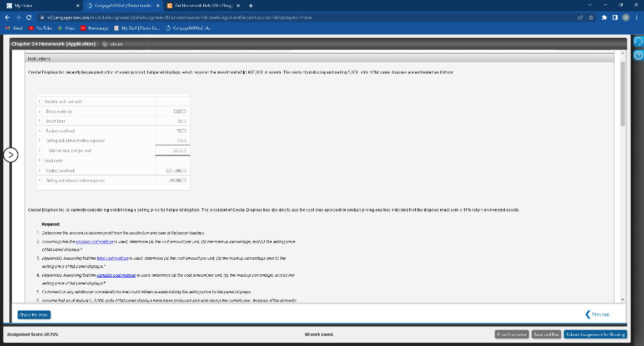Click the All work saved status
644x346 pixels.
coord(319,335)
